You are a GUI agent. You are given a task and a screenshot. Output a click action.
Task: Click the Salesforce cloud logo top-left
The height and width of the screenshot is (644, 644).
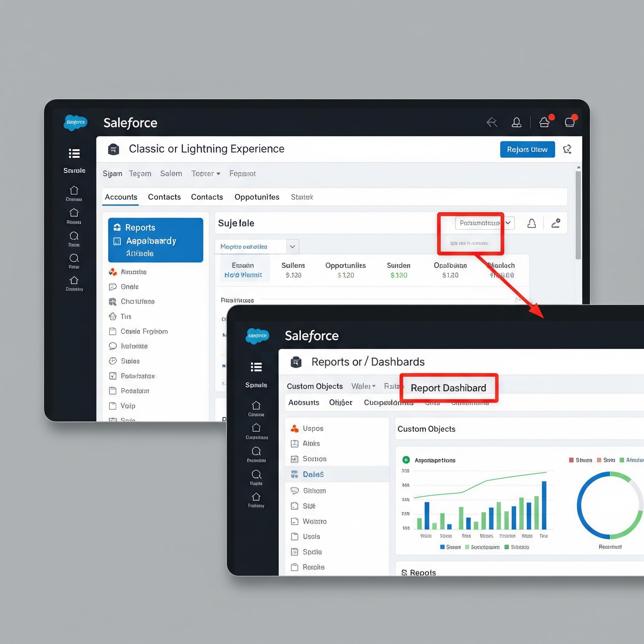(x=75, y=122)
